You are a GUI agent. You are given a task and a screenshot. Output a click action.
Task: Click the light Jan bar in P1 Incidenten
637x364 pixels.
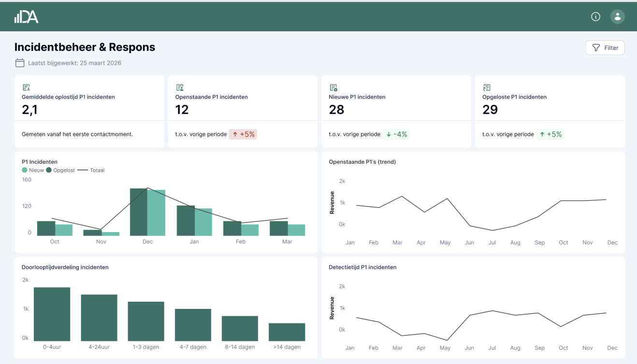point(203,222)
